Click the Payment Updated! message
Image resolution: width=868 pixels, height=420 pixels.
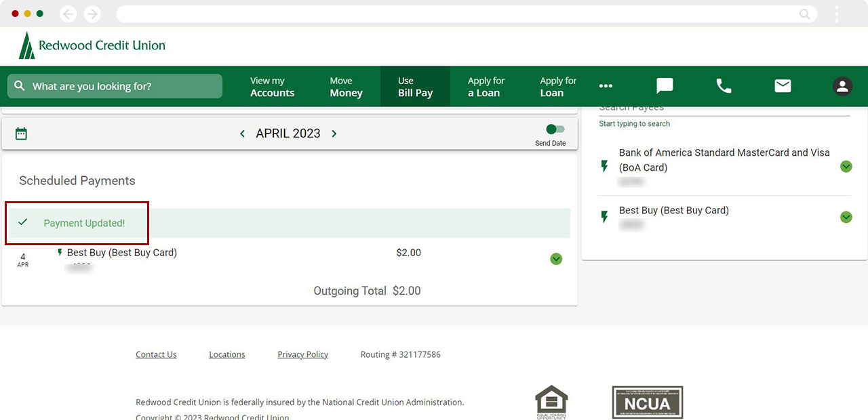(84, 223)
